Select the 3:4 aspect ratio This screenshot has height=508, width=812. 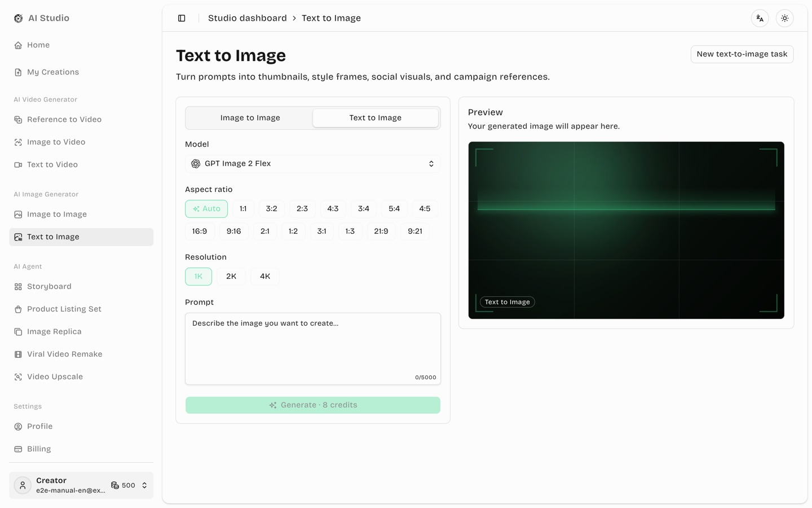(x=364, y=209)
